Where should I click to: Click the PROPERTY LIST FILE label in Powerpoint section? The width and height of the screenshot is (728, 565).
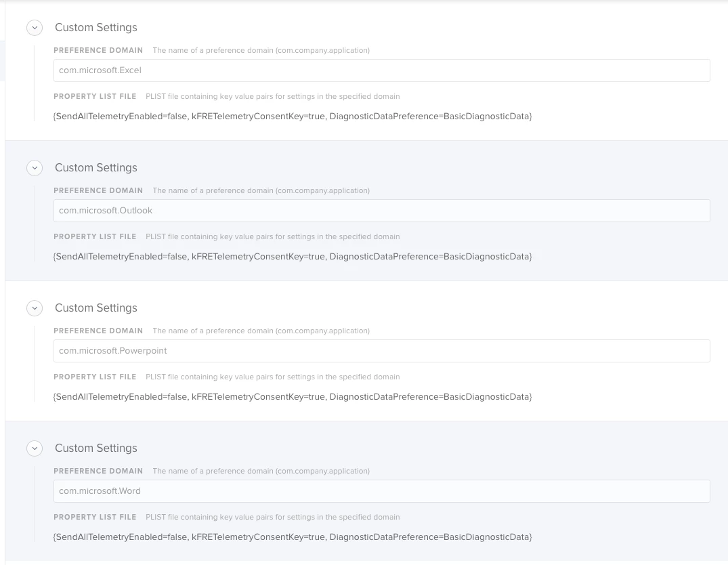[95, 377]
